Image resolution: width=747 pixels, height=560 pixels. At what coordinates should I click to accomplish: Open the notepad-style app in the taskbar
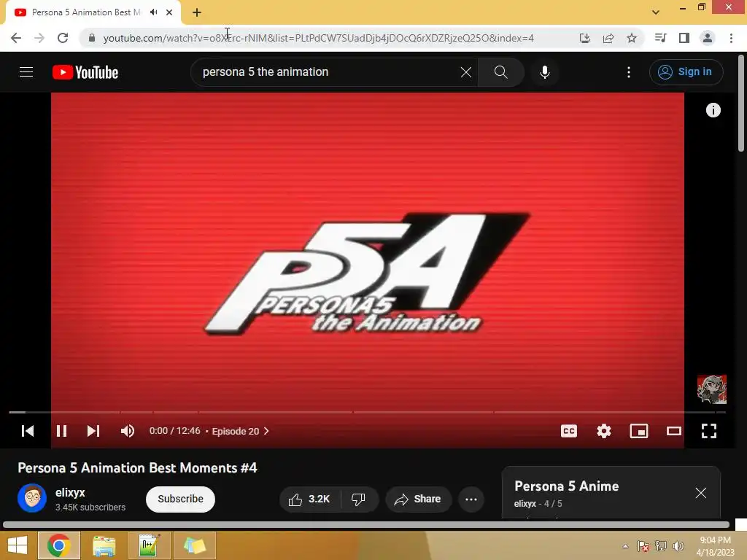coord(149,545)
